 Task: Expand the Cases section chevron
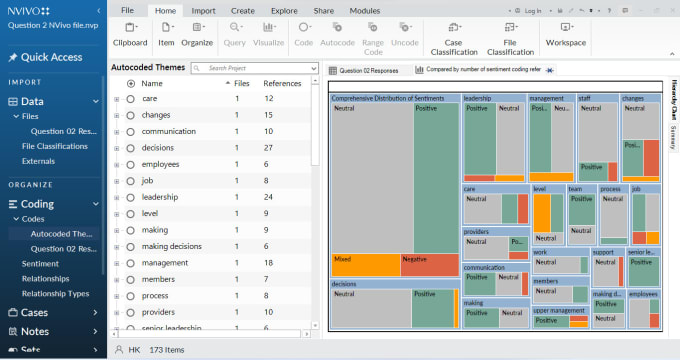point(95,312)
